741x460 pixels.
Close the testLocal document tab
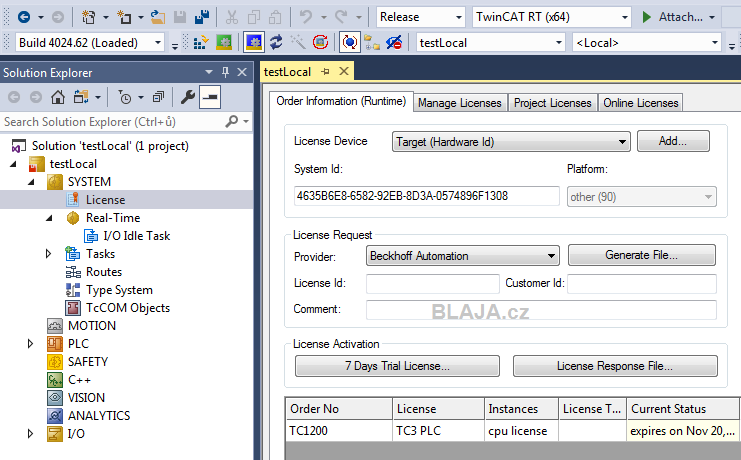coord(344,71)
